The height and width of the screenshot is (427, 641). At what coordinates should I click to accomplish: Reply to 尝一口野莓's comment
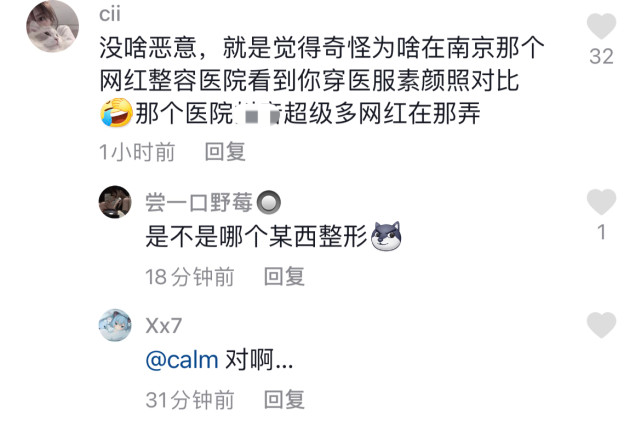pos(284,277)
